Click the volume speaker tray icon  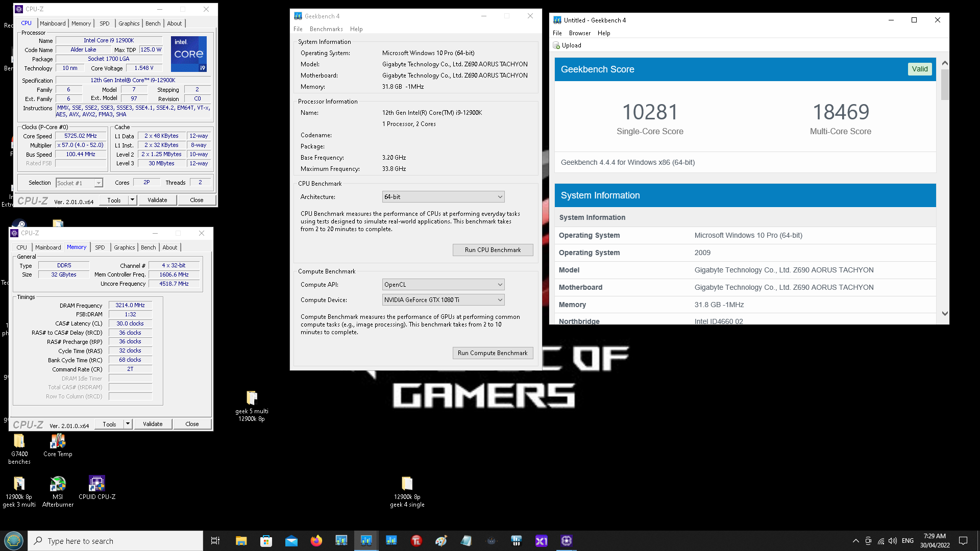[893, 541]
